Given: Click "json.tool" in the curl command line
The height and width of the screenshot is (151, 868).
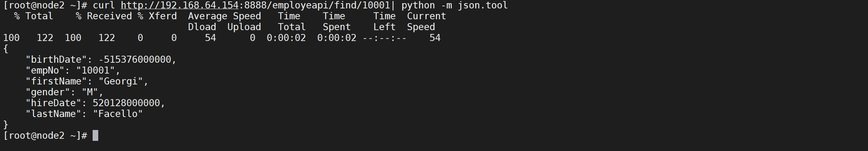Looking at the screenshot, I should (483, 6).
